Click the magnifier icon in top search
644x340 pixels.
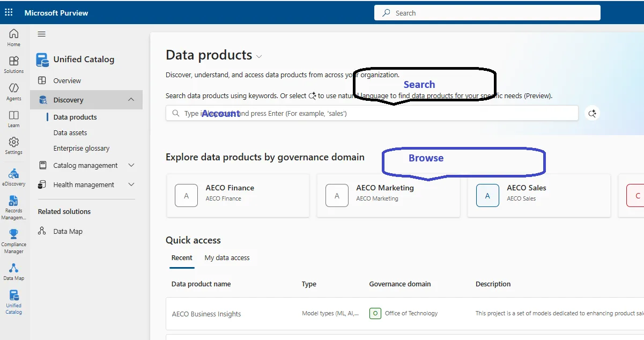tap(386, 13)
